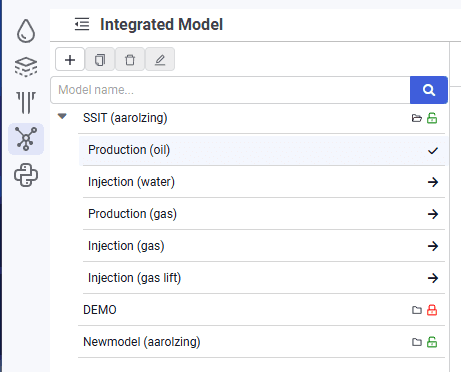Click the checkmark on Production (oil)
The image size is (461, 372).
tap(433, 151)
